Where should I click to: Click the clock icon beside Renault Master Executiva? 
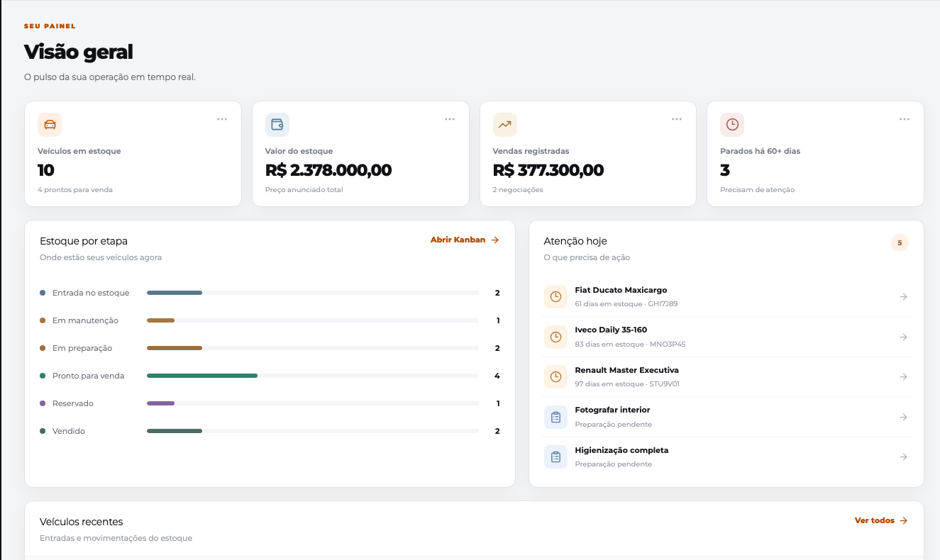(x=556, y=377)
